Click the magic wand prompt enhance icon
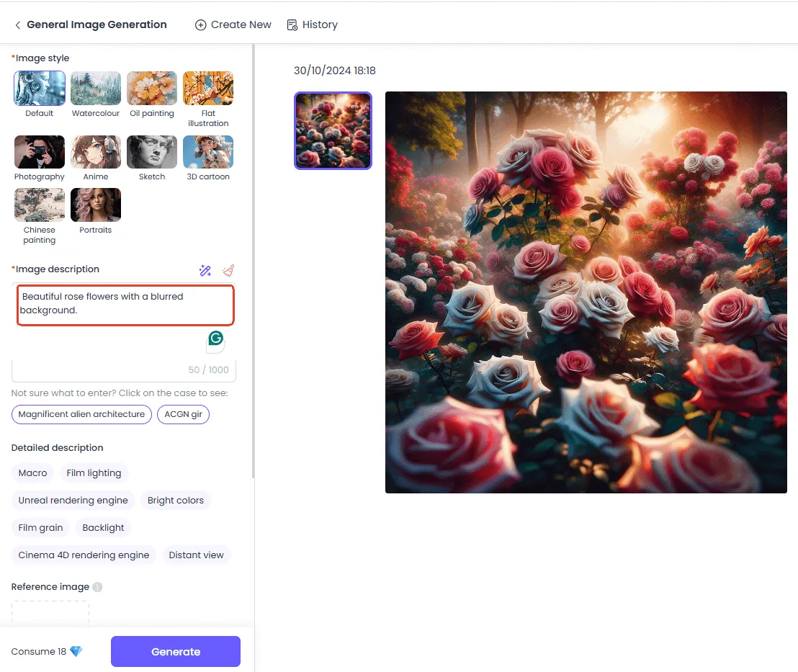 coord(205,270)
